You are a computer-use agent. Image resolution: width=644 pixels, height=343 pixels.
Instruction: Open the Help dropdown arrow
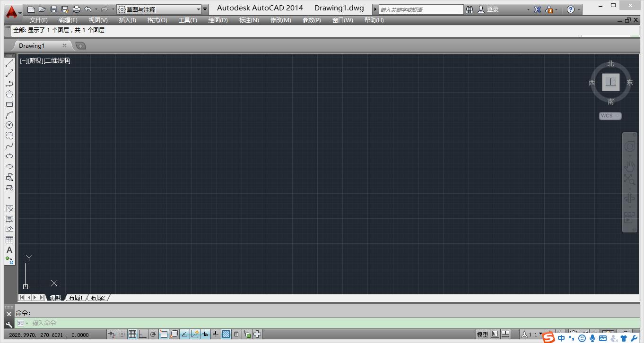(x=579, y=9)
